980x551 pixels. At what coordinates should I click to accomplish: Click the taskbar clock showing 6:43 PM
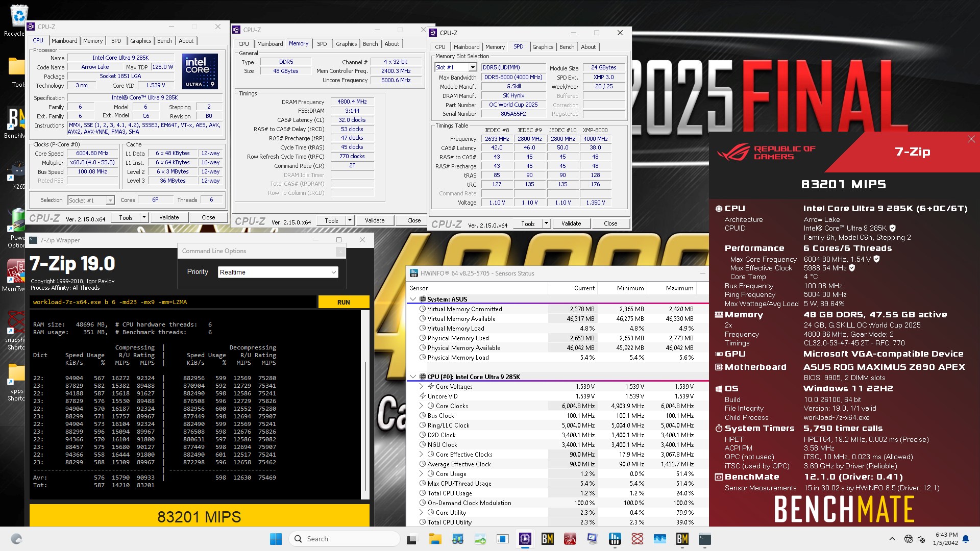(945, 539)
